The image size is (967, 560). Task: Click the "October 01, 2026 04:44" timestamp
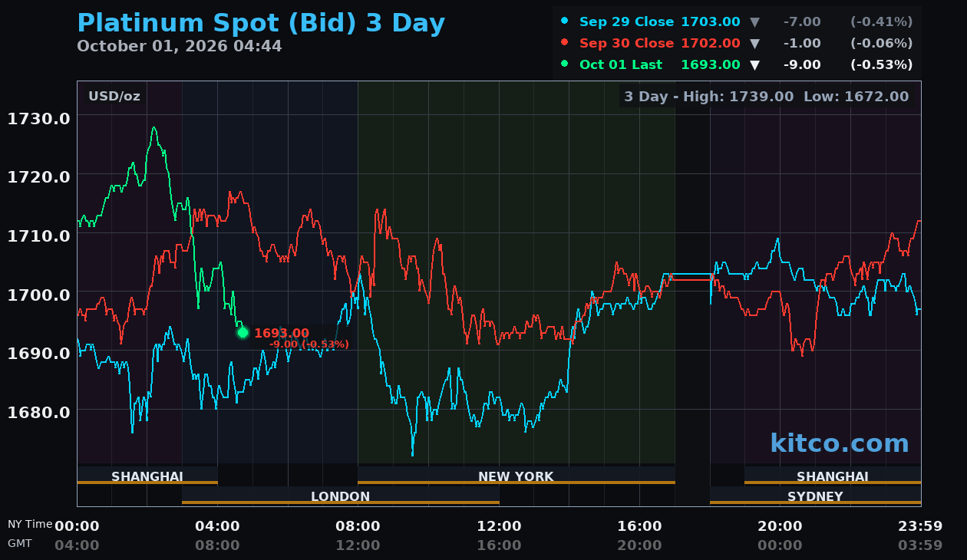coord(180,46)
